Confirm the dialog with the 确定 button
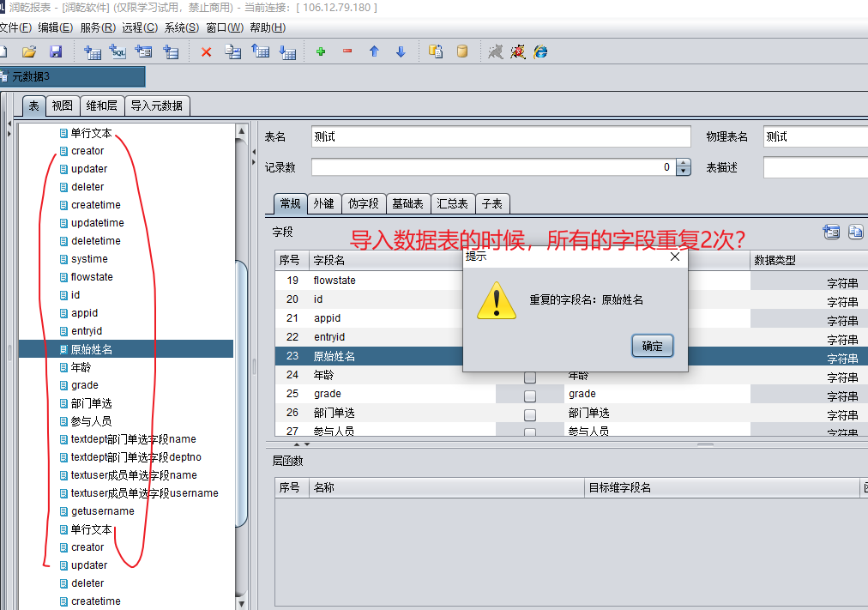The height and width of the screenshot is (610, 868). tap(652, 346)
